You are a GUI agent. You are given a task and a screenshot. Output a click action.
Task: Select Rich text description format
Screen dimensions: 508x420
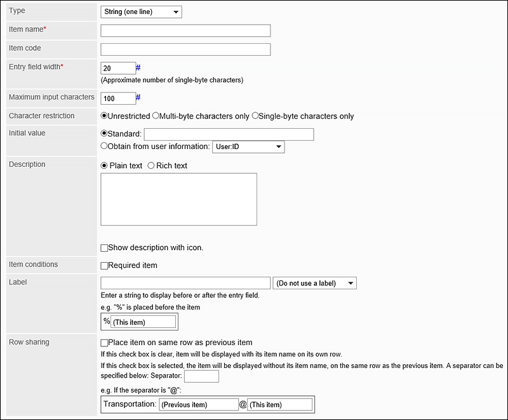click(150, 166)
